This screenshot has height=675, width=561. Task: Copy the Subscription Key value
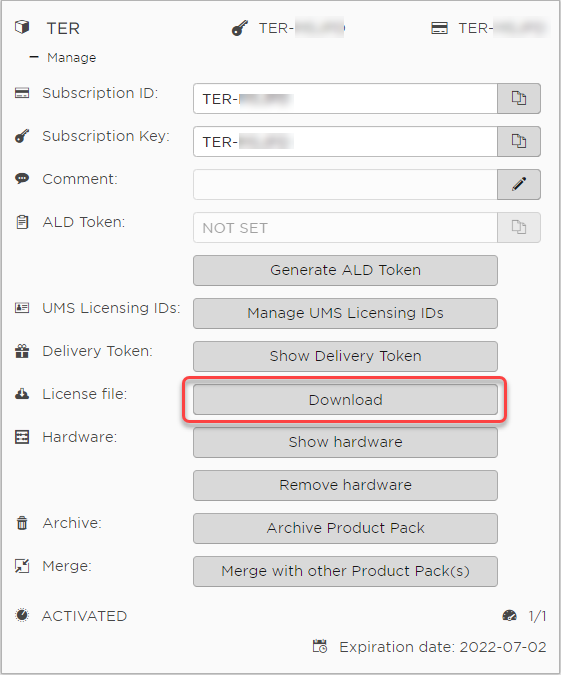click(519, 141)
